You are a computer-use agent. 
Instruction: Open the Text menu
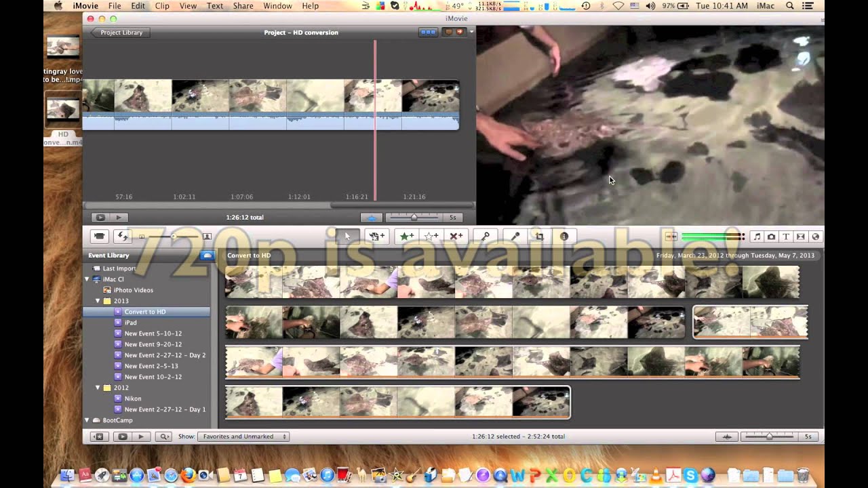(215, 6)
